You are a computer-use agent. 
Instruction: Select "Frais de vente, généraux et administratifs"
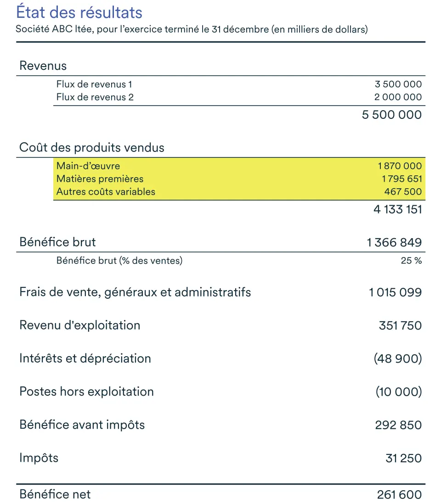pos(135,292)
